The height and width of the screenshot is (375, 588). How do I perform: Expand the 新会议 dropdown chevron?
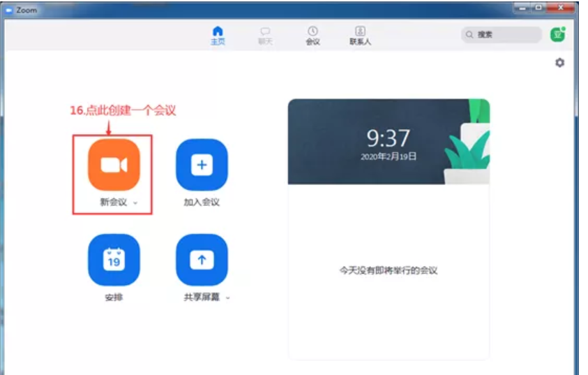[135, 203]
